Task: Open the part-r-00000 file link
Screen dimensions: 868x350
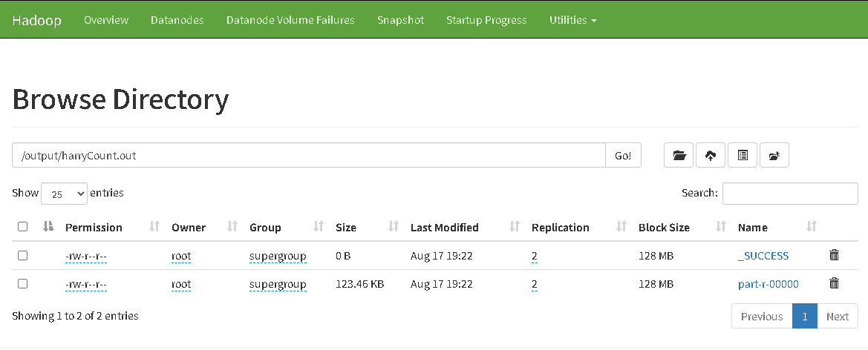Action: (x=768, y=284)
